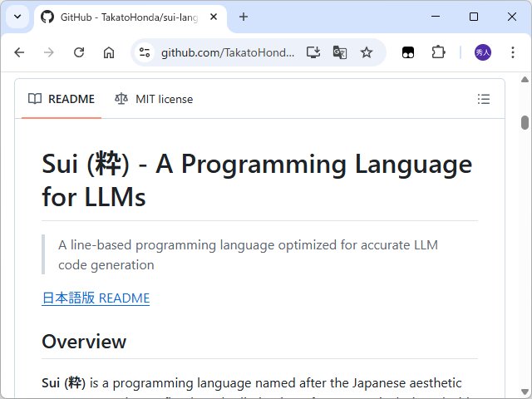
Task: Click the scrollbar down arrow
Action: [525, 392]
